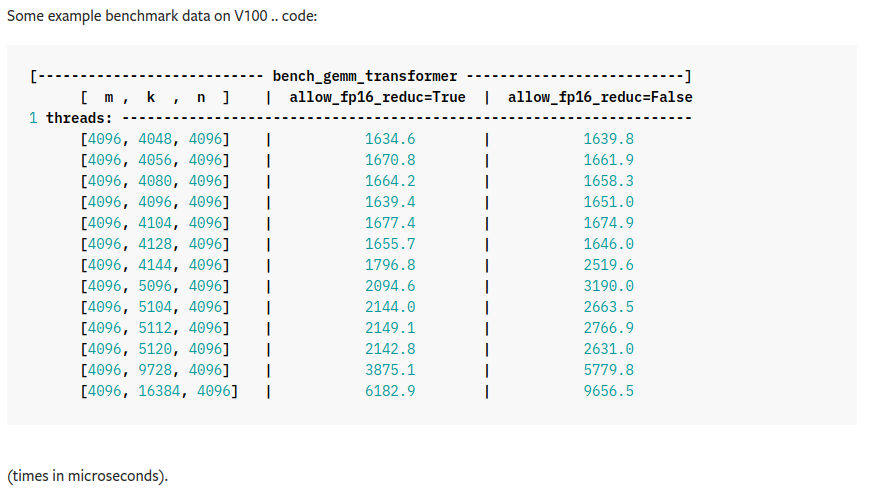Click the allow_fp16_reduc=True column header

click(377, 97)
